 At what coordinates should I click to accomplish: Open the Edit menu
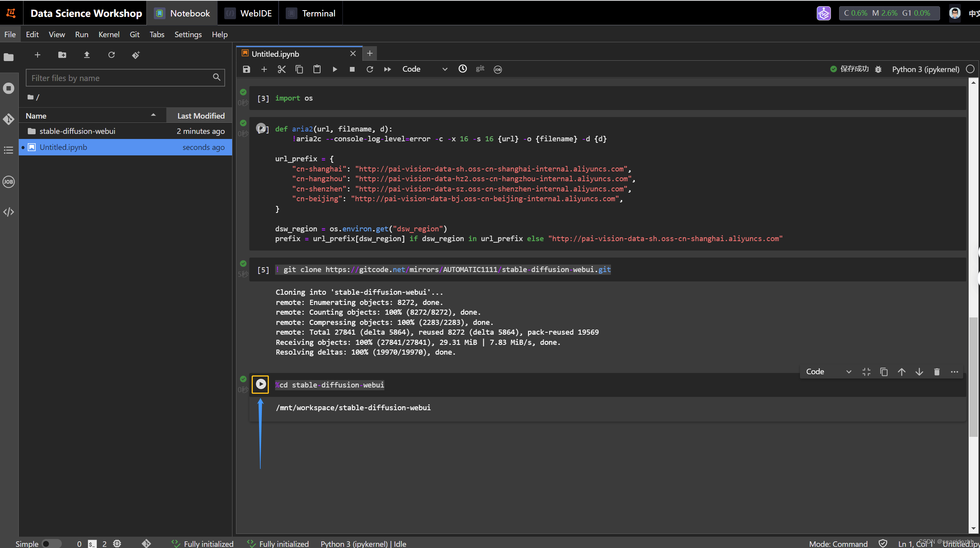click(32, 34)
